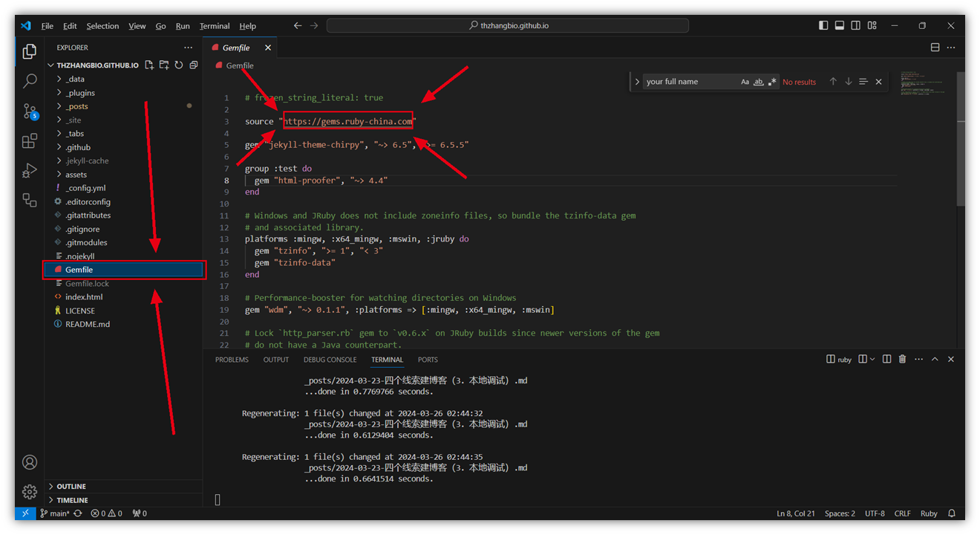
Task: Expand the OUTLINE section
Action: tap(124, 487)
